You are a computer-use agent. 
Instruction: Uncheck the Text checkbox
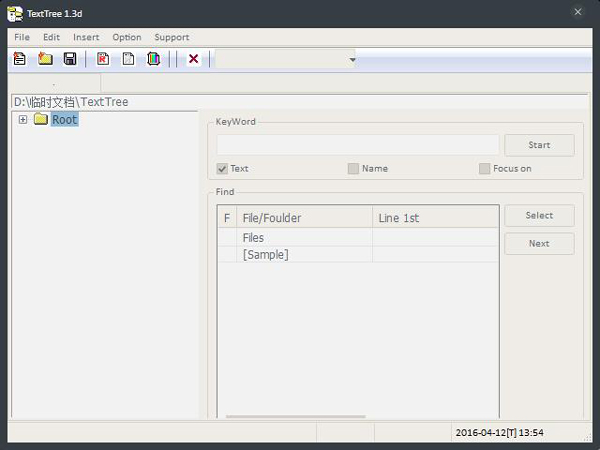pos(222,169)
